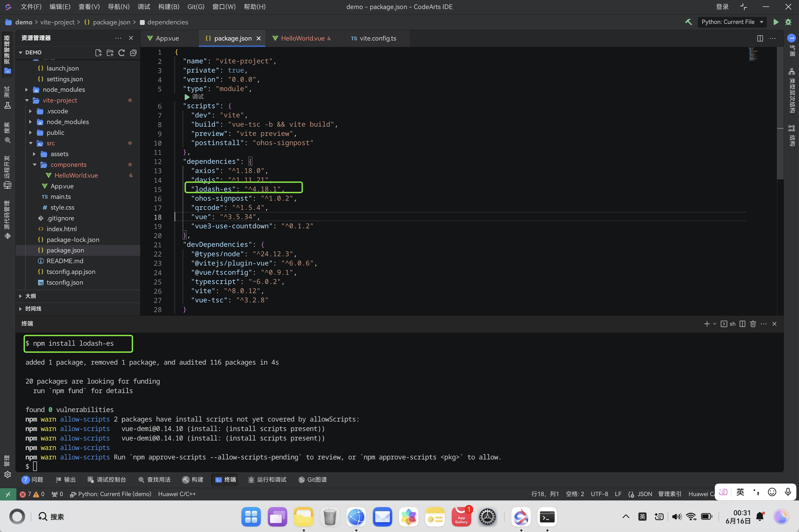Expand the assets folder
Viewport: 799px width, 532px height.
34,154
